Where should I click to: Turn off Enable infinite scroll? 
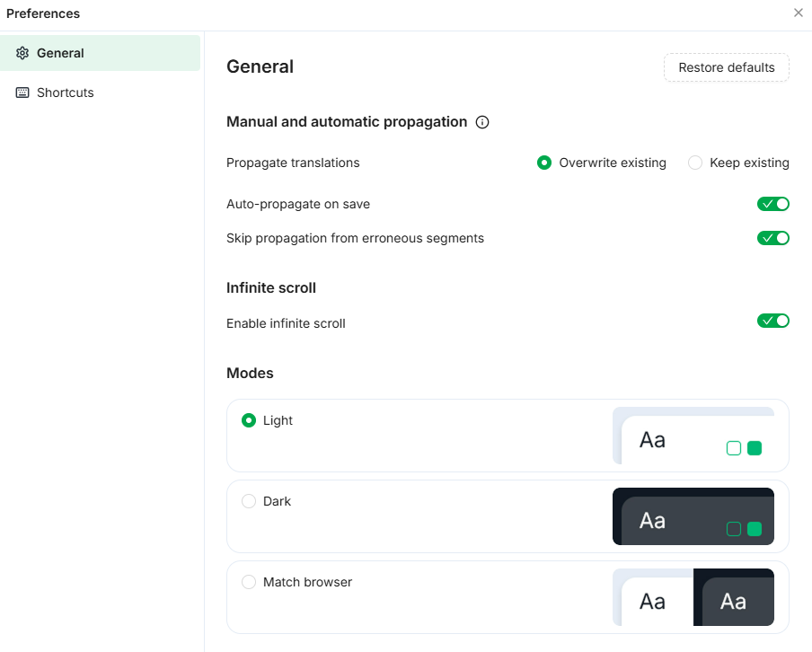point(772,321)
